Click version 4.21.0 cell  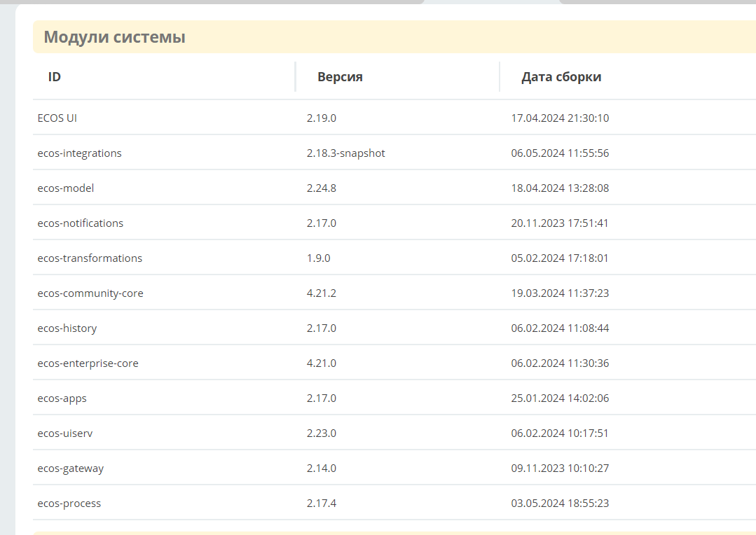322,363
